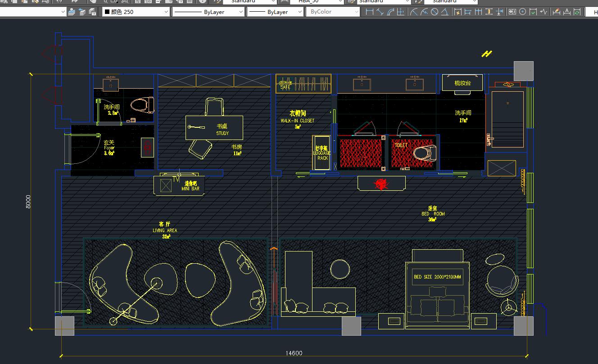598x364 pixels.
Task: Click the Dimension Update icon
Action: (x=577, y=12)
